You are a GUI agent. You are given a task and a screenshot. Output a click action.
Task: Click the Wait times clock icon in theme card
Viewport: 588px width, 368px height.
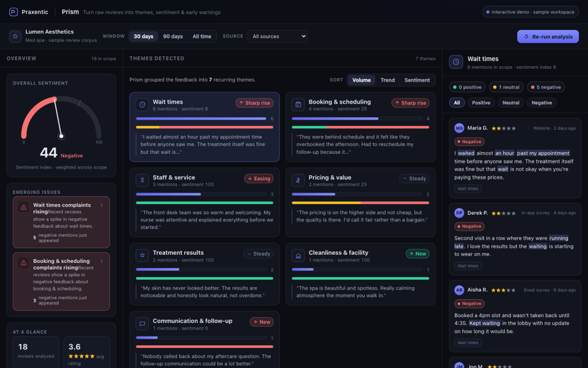click(142, 105)
